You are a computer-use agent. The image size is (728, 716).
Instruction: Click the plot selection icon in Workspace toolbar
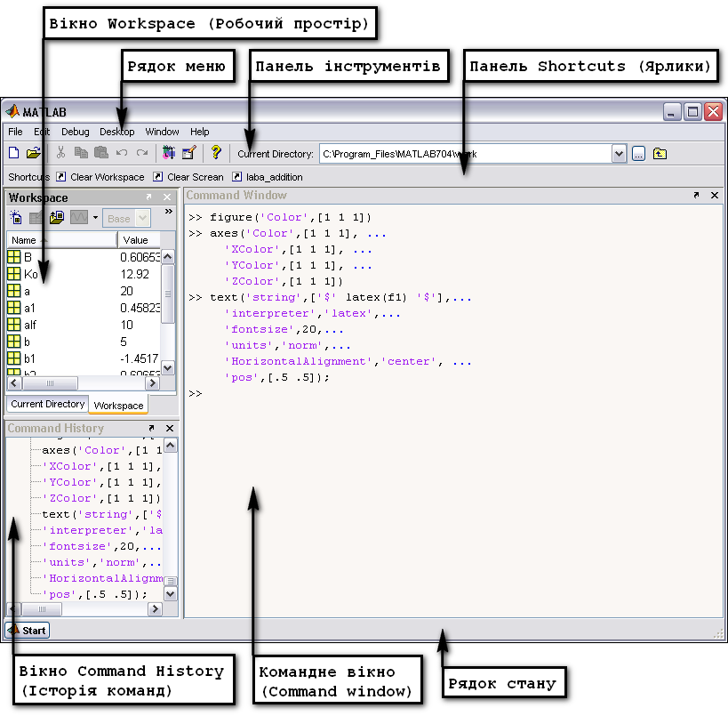[x=79, y=217]
